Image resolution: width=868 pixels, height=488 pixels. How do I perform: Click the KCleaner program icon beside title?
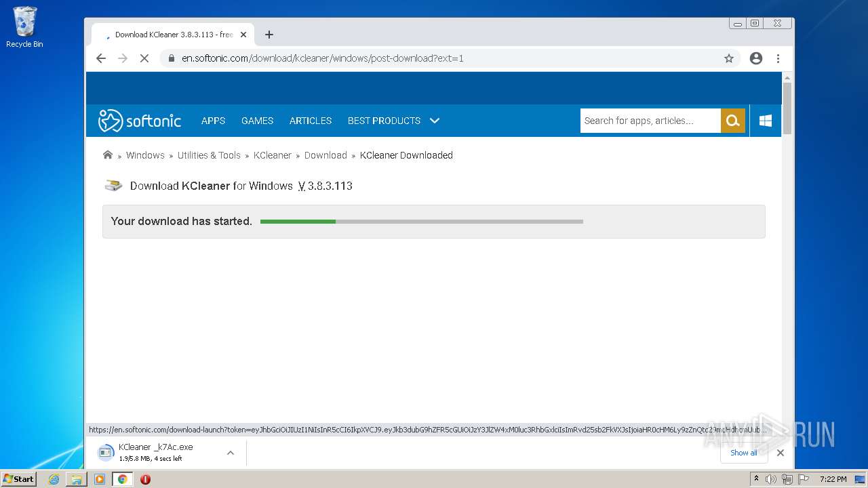tap(113, 186)
